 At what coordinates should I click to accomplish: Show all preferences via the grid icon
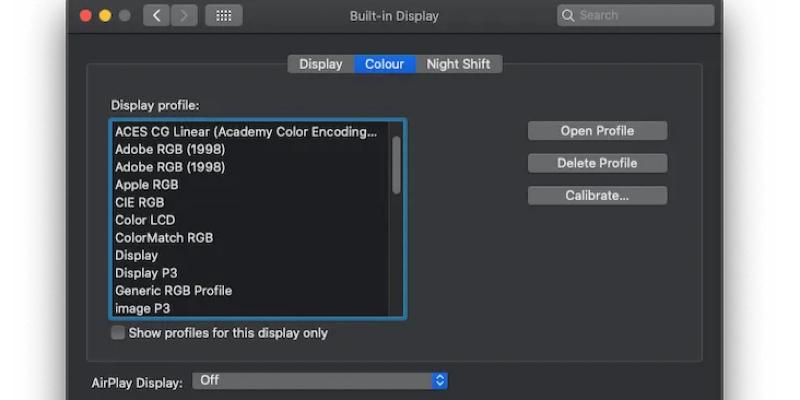pos(223,15)
